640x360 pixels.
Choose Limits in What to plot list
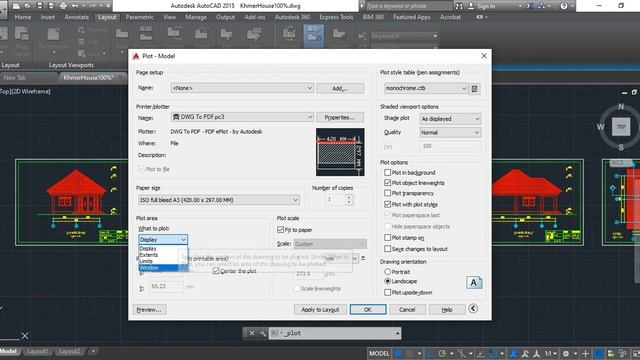(158, 261)
